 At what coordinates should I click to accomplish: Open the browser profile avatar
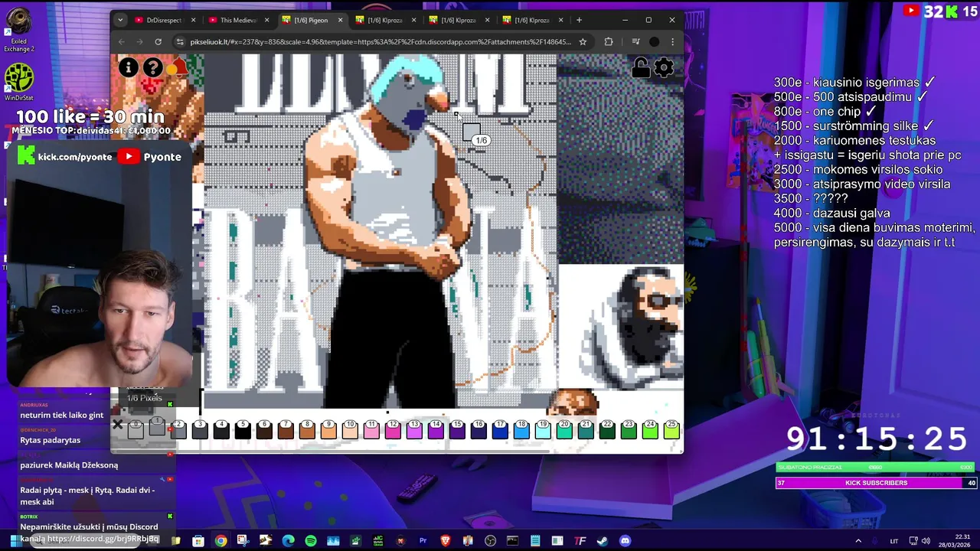click(654, 42)
